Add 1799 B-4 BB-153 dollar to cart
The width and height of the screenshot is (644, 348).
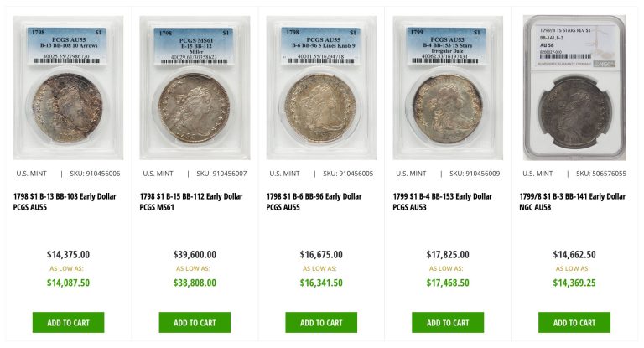pyautogui.click(x=448, y=323)
